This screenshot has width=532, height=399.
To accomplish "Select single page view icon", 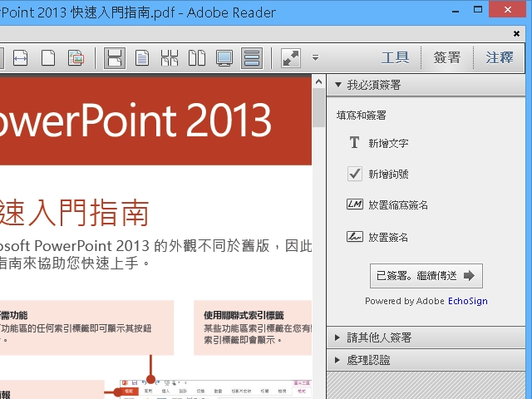I will point(142,58).
